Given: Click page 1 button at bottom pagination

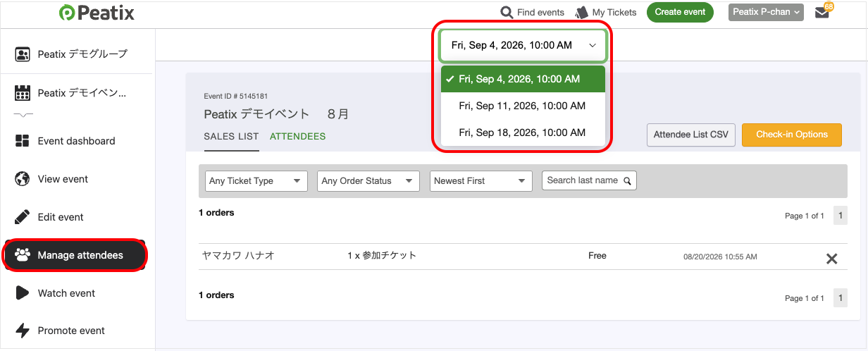Looking at the screenshot, I should [x=840, y=298].
